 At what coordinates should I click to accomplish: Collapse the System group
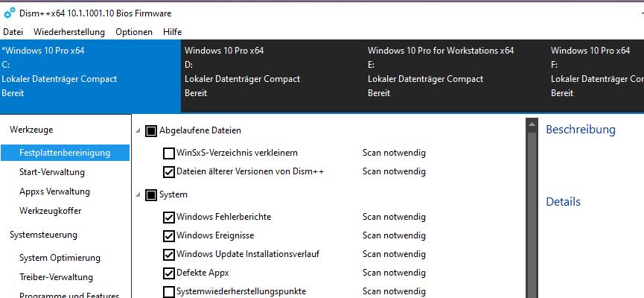click(x=138, y=194)
